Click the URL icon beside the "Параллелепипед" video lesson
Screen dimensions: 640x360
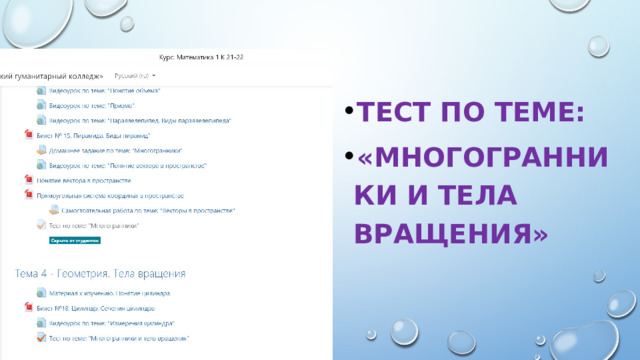point(41,120)
